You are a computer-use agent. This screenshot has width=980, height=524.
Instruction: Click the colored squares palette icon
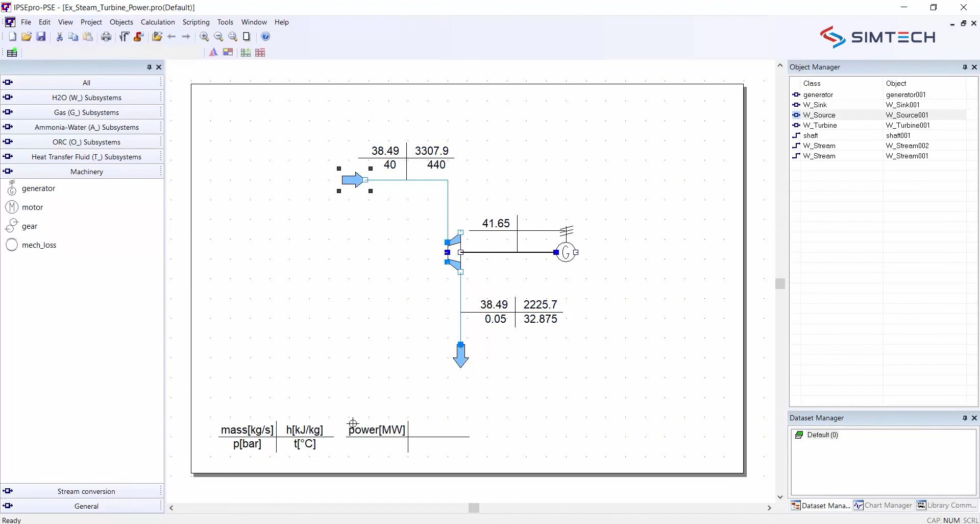point(228,53)
